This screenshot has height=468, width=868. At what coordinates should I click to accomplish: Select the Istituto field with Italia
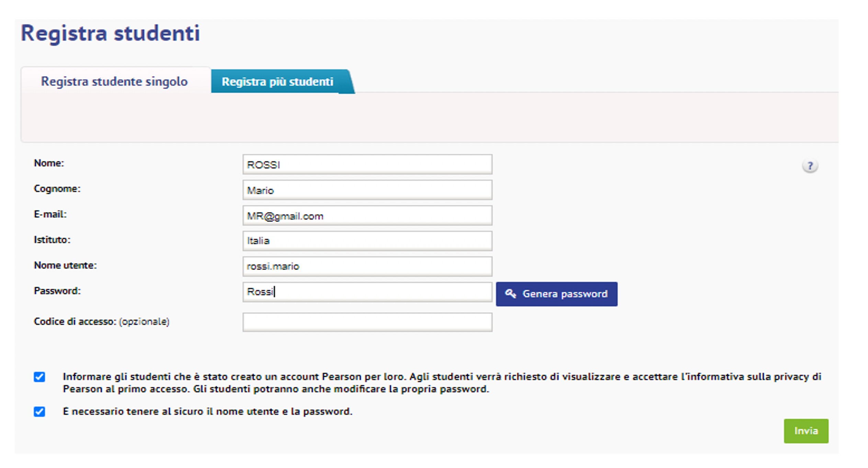(x=367, y=241)
